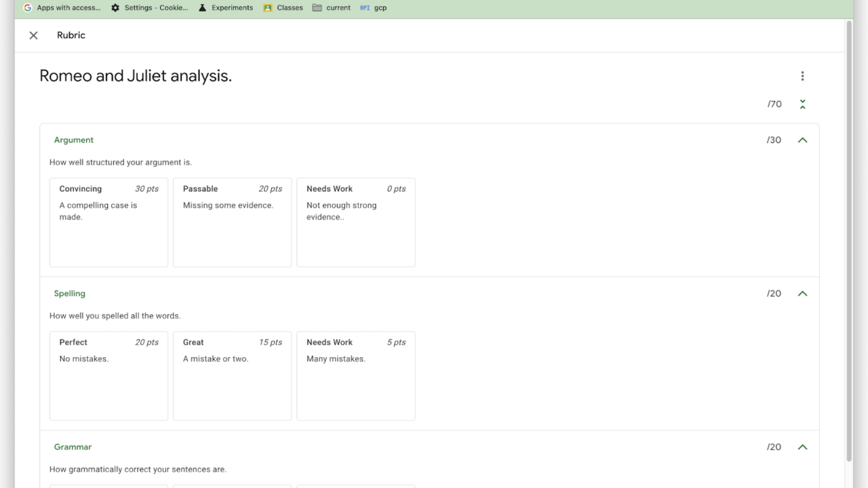This screenshot has height=488, width=868.
Task: Click the /20 Spelling points value
Action: coord(774,293)
